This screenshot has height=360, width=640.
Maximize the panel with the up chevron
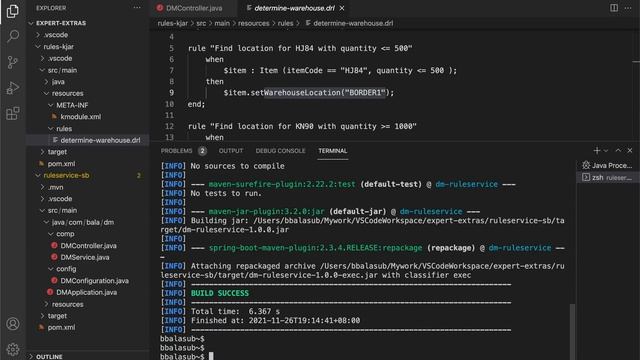click(x=618, y=151)
